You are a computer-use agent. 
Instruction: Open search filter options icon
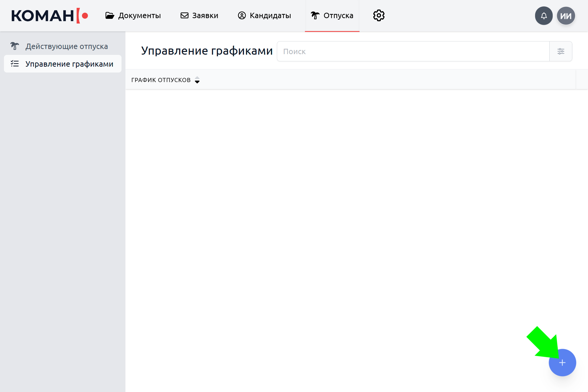561,51
